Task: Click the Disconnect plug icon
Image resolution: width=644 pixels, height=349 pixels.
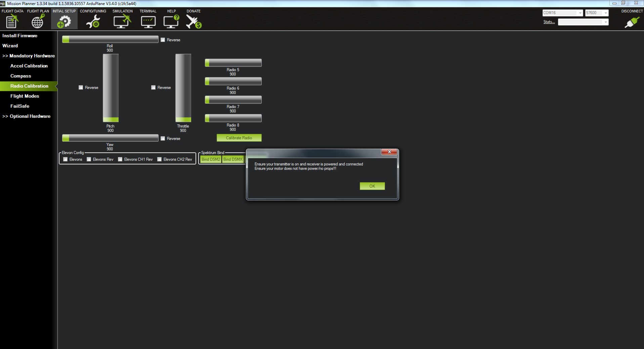Action: (632, 22)
